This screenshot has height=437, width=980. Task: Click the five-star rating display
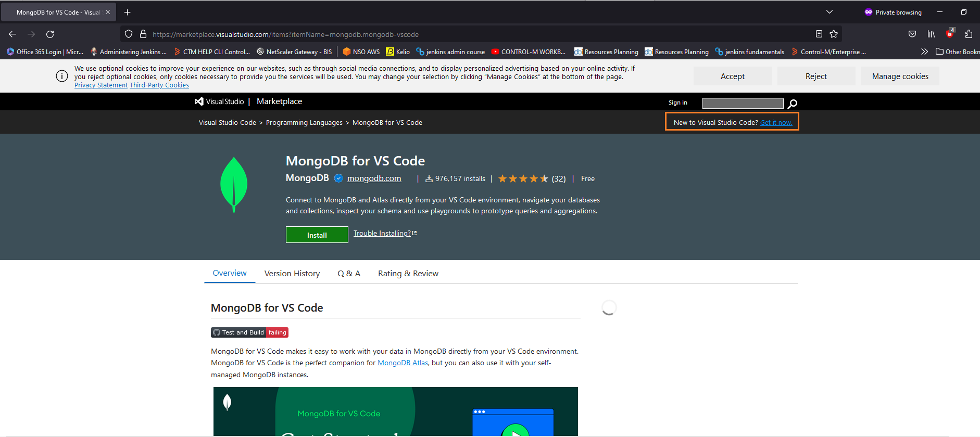(x=523, y=179)
